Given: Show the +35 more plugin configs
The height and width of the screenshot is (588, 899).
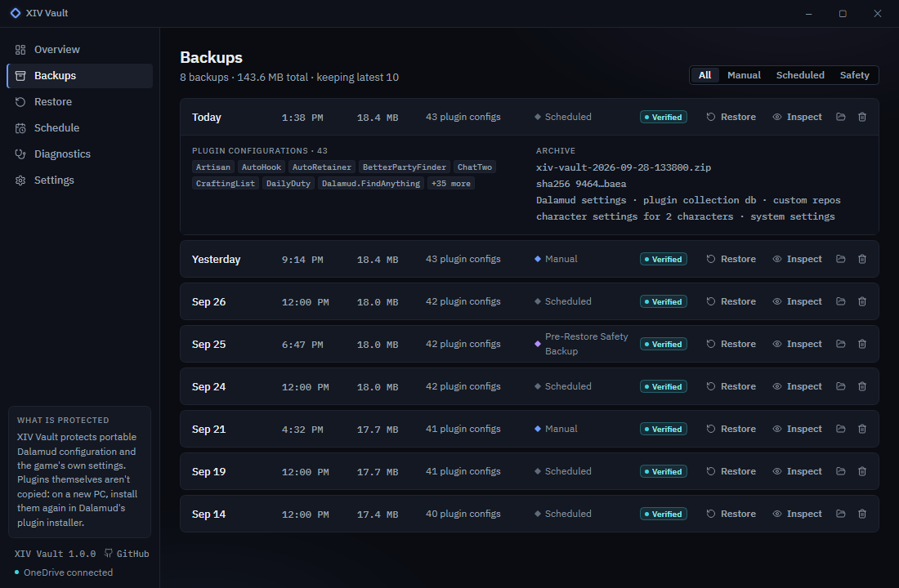Looking at the screenshot, I should pyautogui.click(x=450, y=184).
